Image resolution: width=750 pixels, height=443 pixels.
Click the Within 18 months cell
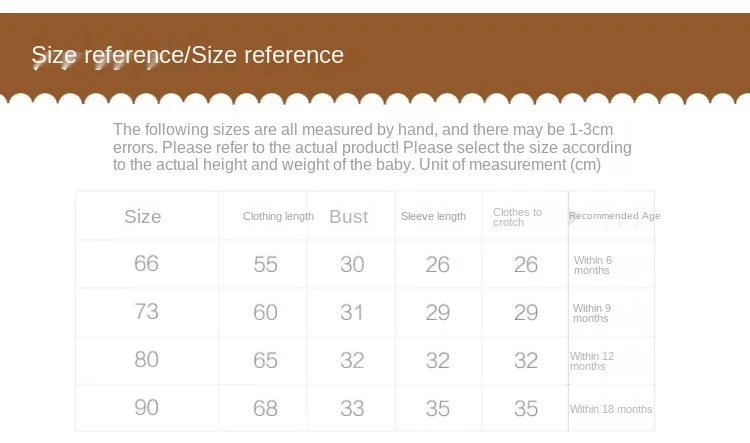[611, 409]
